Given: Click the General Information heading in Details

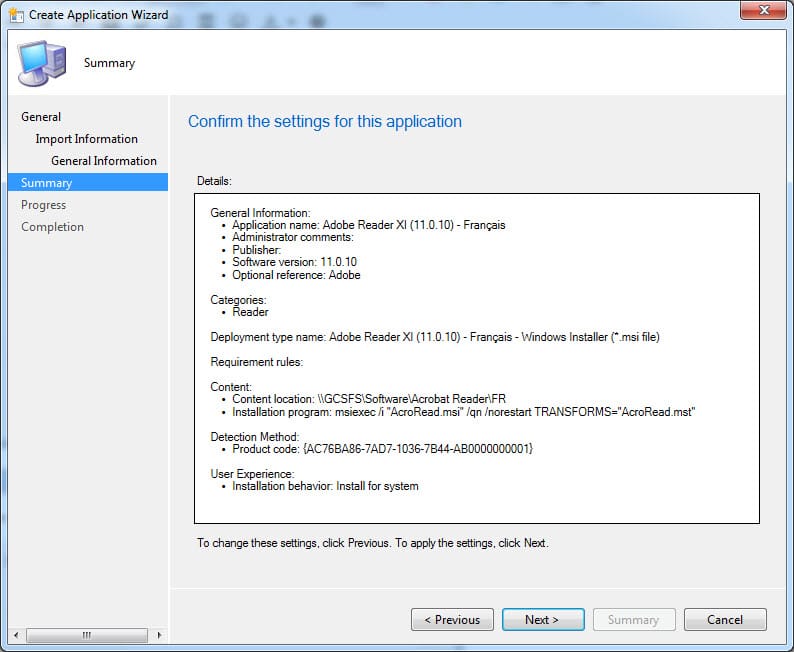Looking at the screenshot, I should pyautogui.click(x=260, y=213).
